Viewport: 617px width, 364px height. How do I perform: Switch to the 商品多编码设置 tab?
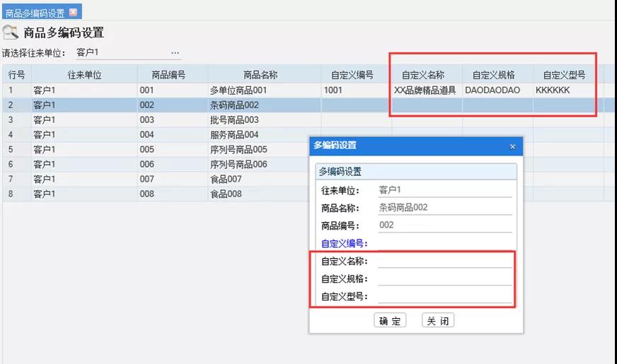tap(35, 13)
